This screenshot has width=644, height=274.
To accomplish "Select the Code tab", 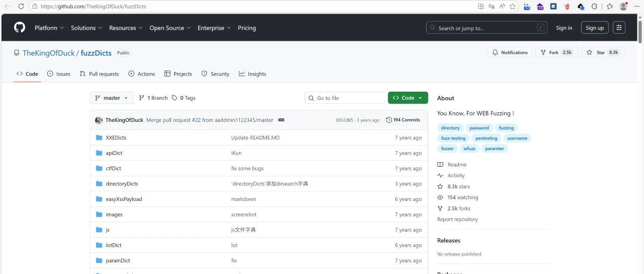I will pos(27,74).
